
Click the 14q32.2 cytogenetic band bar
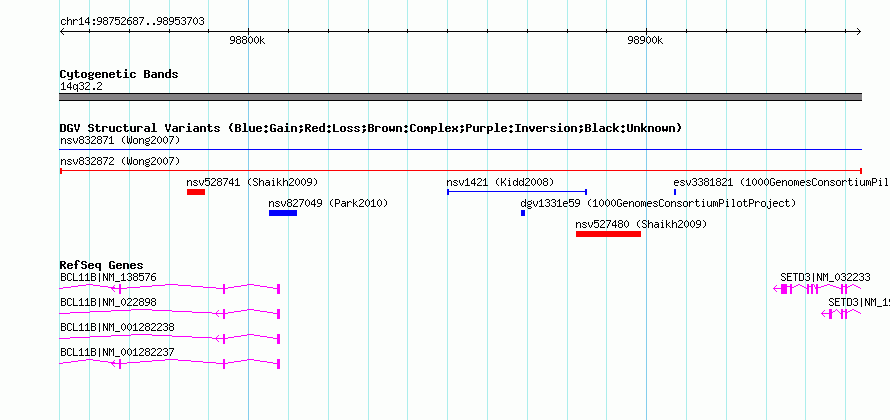click(x=461, y=97)
